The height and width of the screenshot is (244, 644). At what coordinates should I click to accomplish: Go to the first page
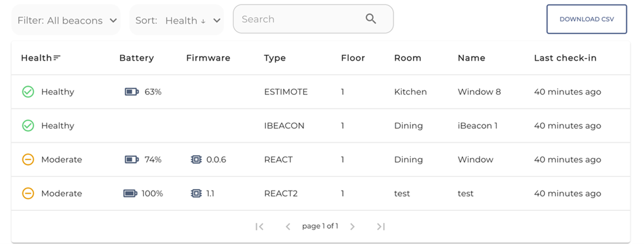[x=259, y=226]
